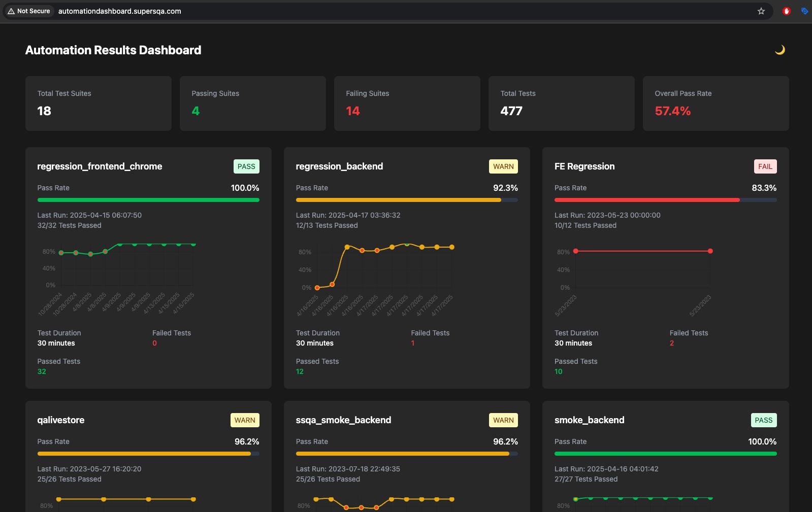The image size is (812, 512).
Task: Click the first data point on FE Regression chart
Action: pos(575,251)
